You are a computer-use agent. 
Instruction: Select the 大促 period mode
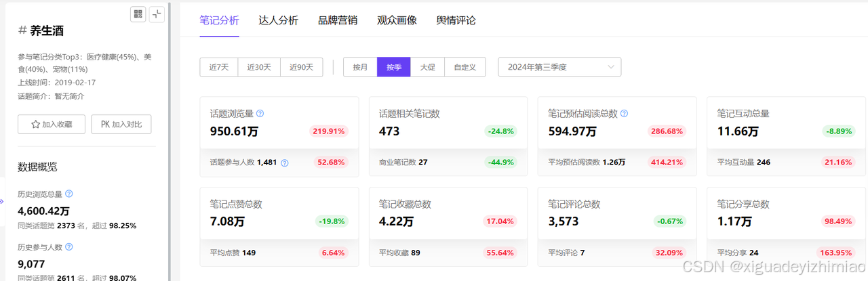pyautogui.click(x=427, y=67)
